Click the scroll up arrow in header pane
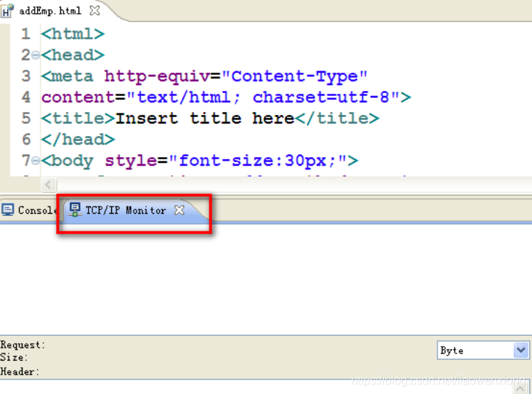The image size is (532, 394). point(521,387)
